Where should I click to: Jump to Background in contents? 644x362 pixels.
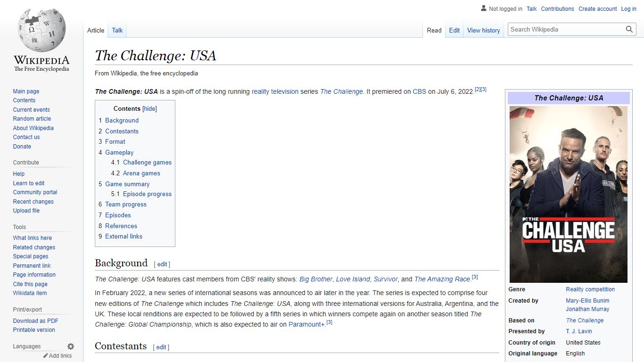(122, 121)
